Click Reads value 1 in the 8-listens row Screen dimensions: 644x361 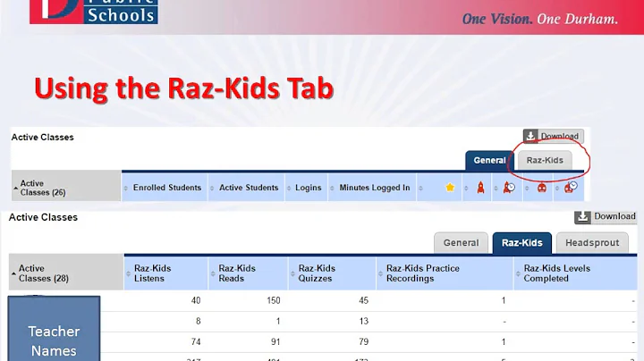(x=278, y=321)
